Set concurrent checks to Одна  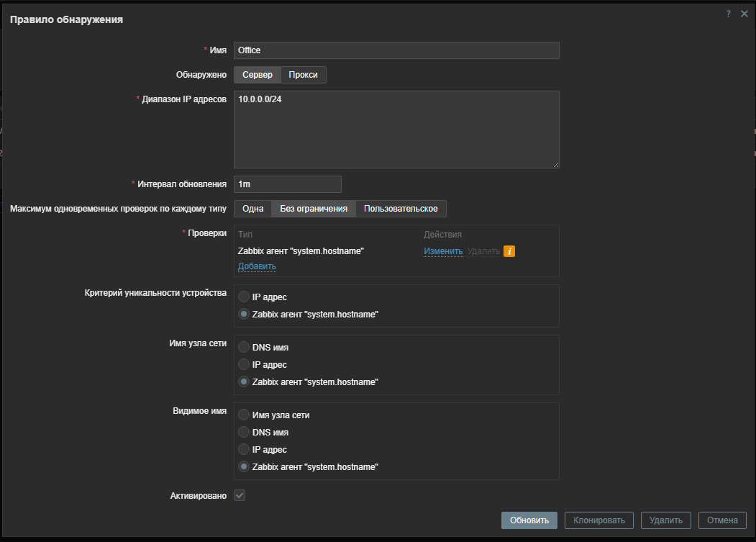tap(252, 209)
